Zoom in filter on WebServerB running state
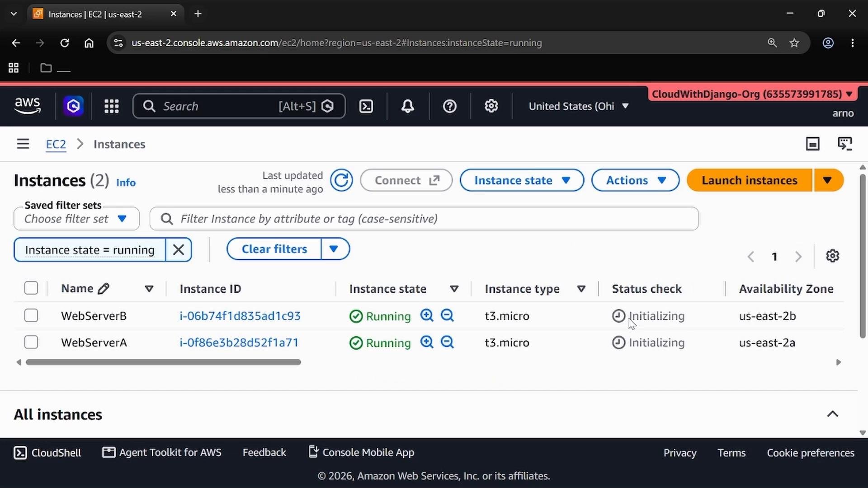Image resolution: width=868 pixels, height=488 pixels. (x=427, y=315)
